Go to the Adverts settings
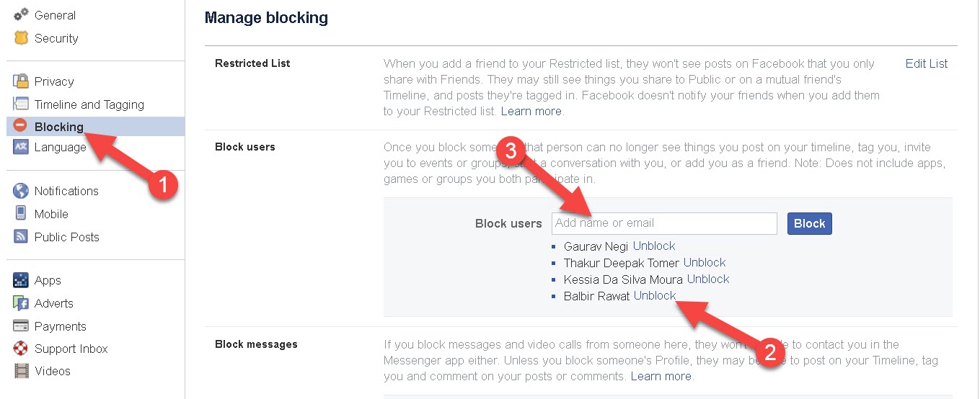 pyautogui.click(x=53, y=303)
